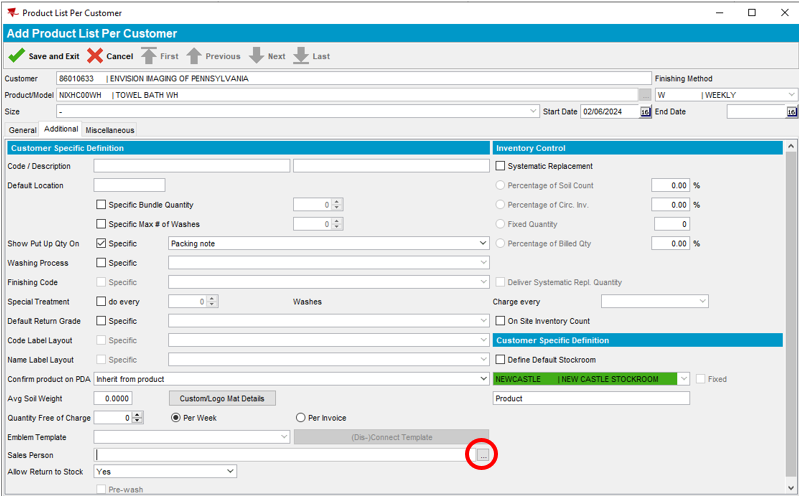Check the Systematic Replacement option

pos(501,166)
